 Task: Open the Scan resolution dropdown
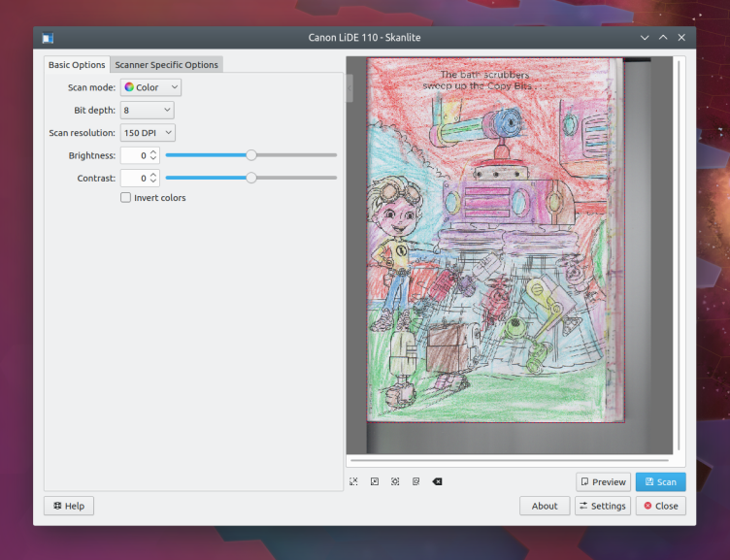pos(148,133)
